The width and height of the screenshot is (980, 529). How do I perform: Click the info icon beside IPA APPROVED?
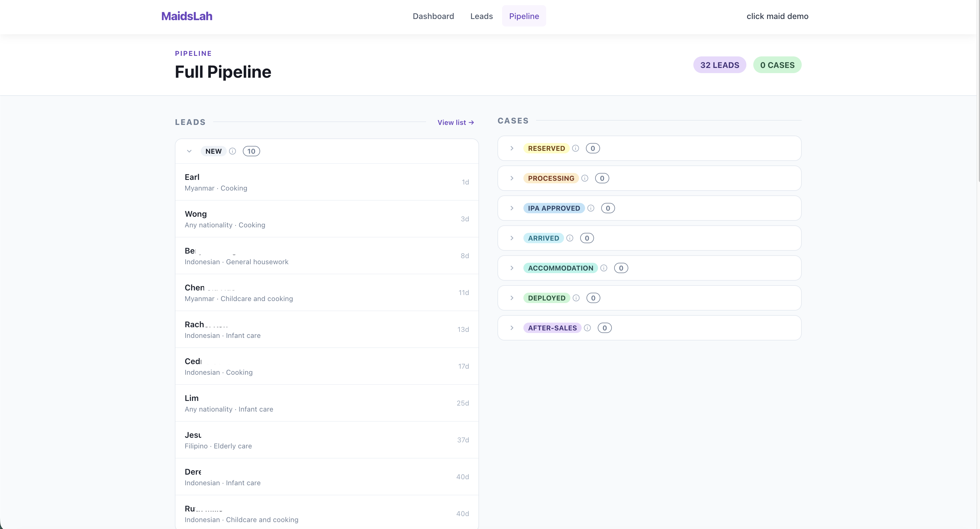point(591,208)
